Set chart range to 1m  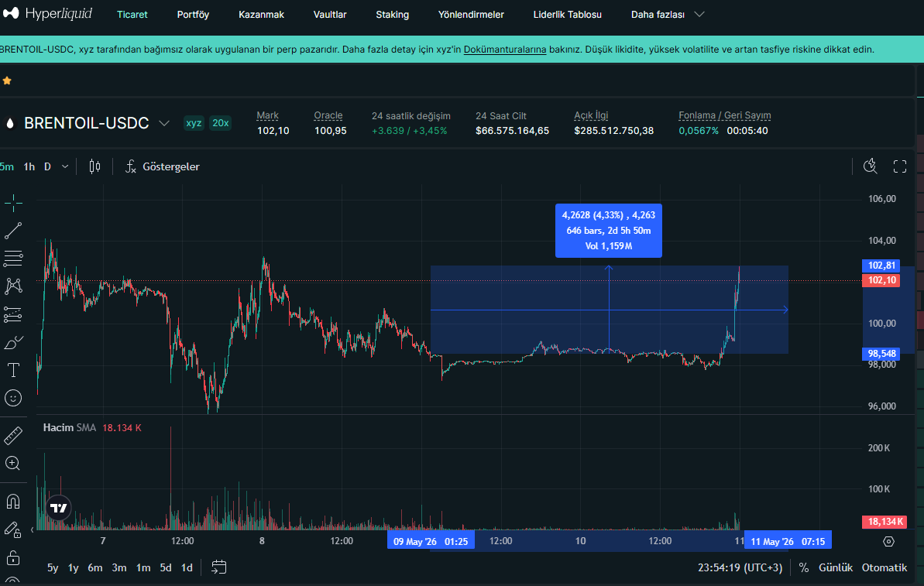pyautogui.click(x=143, y=567)
